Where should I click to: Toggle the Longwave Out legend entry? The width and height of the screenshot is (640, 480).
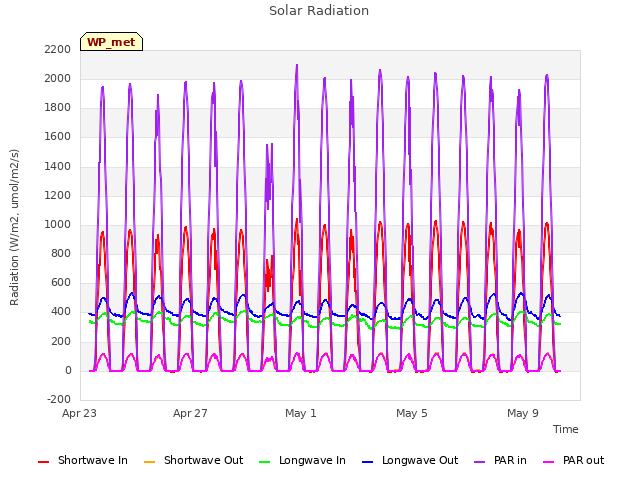coord(410,460)
